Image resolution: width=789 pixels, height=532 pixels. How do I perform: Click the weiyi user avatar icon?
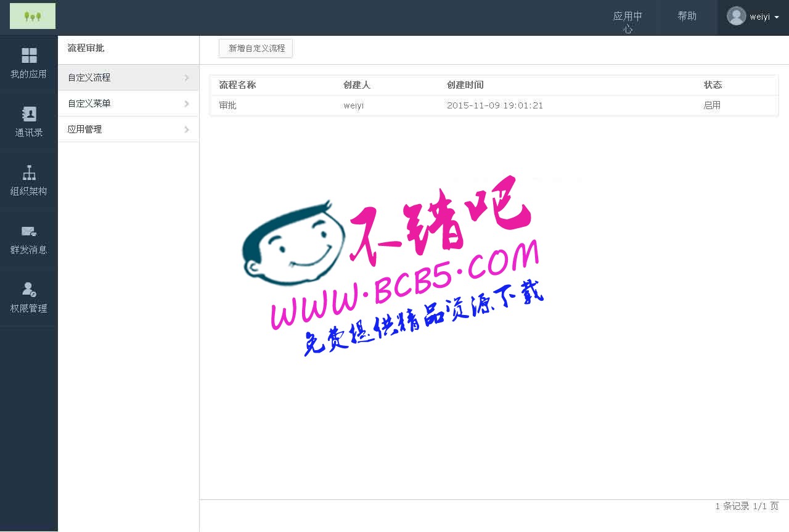[x=736, y=16]
